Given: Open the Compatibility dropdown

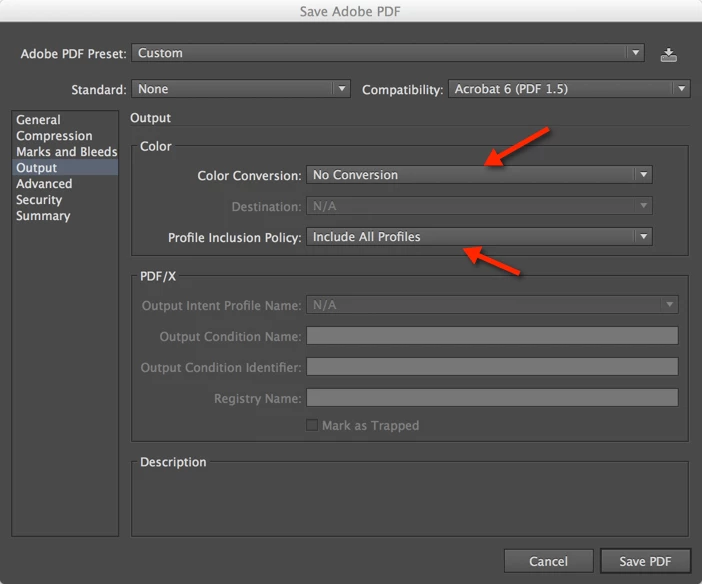Looking at the screenshot, I should (x=569, y=89).
